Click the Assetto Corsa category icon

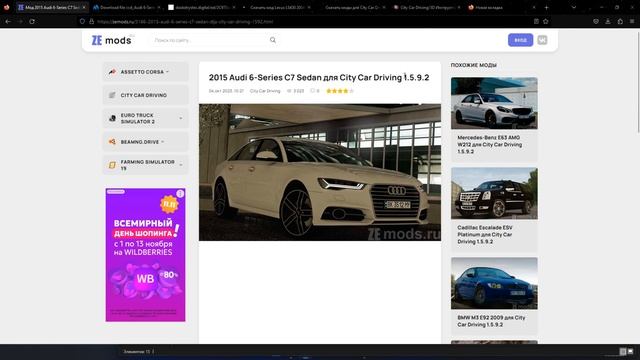[x=112, y=72]
